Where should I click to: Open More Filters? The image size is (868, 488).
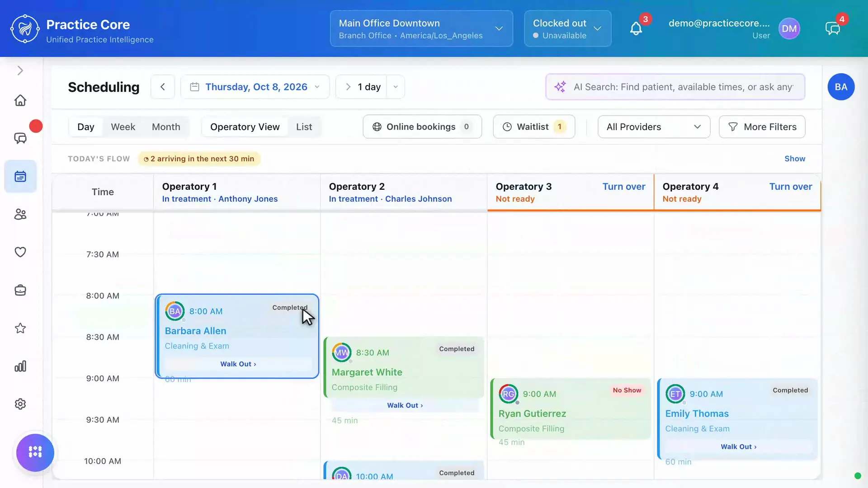762,127
